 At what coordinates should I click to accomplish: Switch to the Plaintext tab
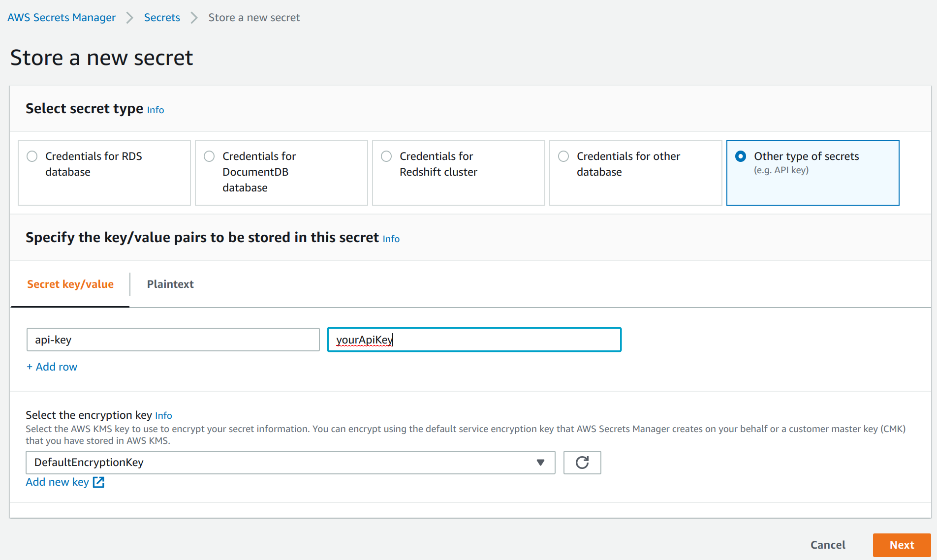(170, 284)
